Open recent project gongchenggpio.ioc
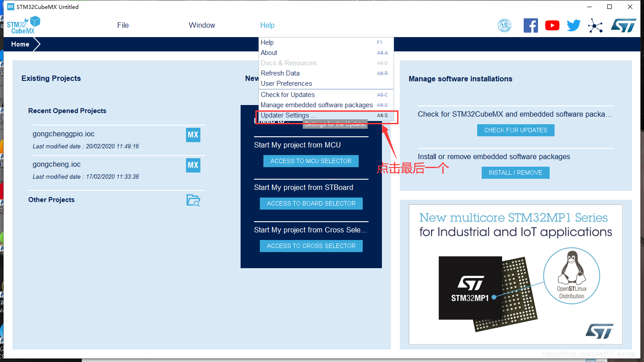 [x=64, y=134]
